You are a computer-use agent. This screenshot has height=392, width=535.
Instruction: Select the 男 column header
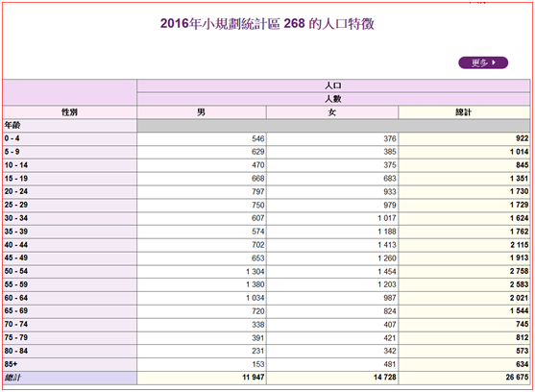point(202,112)
